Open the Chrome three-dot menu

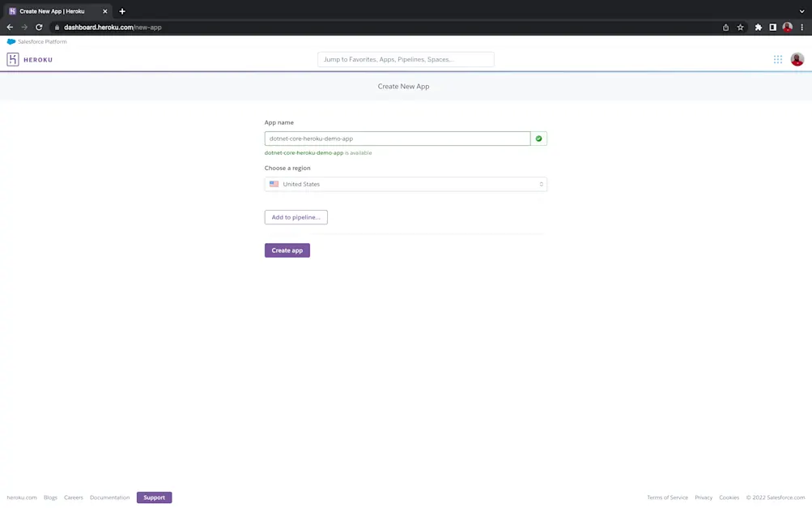point(801,27)
